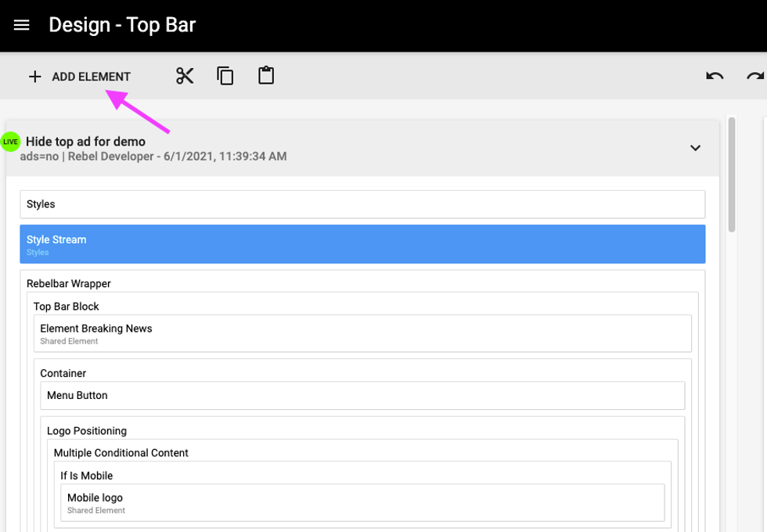Undo the last change
Viewport: 767px width, 532px height.
pos(715,76)
